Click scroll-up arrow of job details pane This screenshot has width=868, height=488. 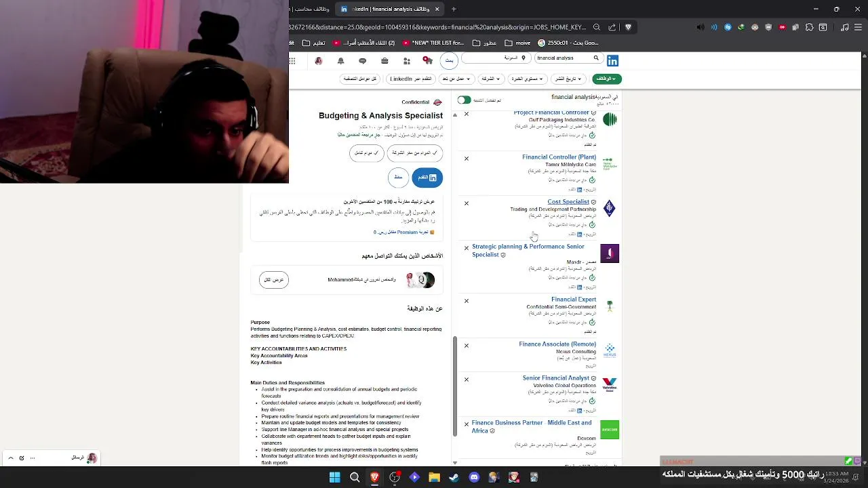pyautogui.click(x=455, y=115)
